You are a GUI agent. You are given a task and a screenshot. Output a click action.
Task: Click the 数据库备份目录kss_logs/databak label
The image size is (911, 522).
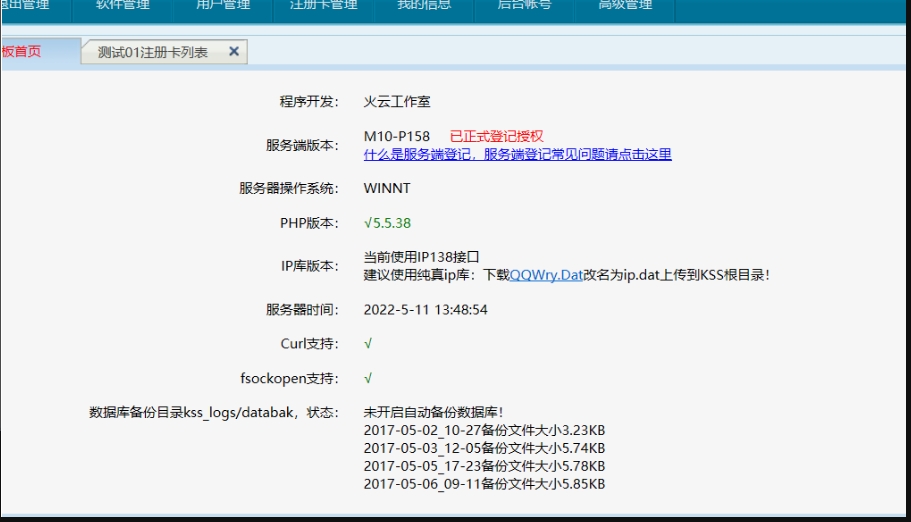click(x=214, y=413)
